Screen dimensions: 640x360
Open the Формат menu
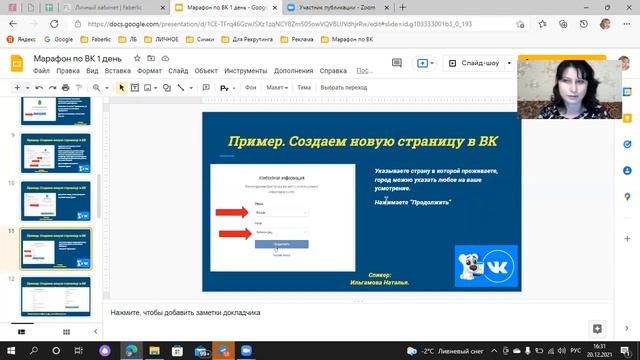pos(149,71)
